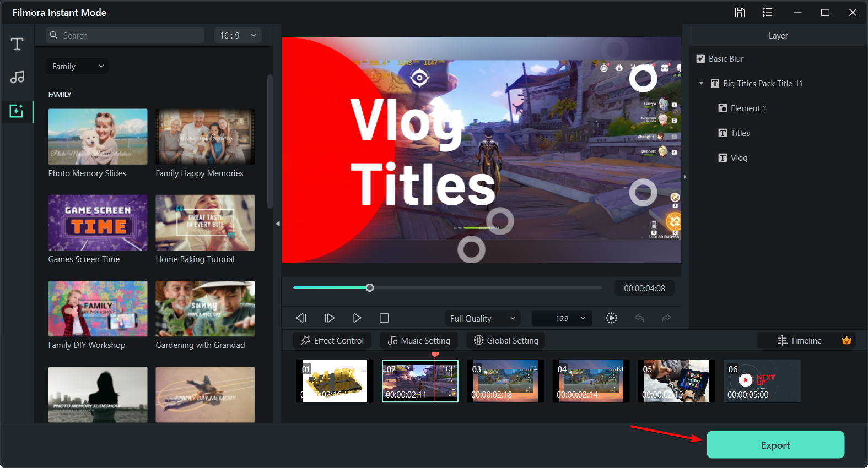
Task: Select the Family Day Memory template thumbnail
Action: coord(205,394)
